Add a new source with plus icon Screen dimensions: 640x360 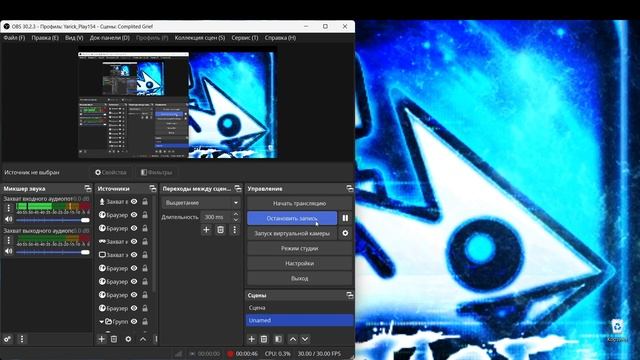101,339
